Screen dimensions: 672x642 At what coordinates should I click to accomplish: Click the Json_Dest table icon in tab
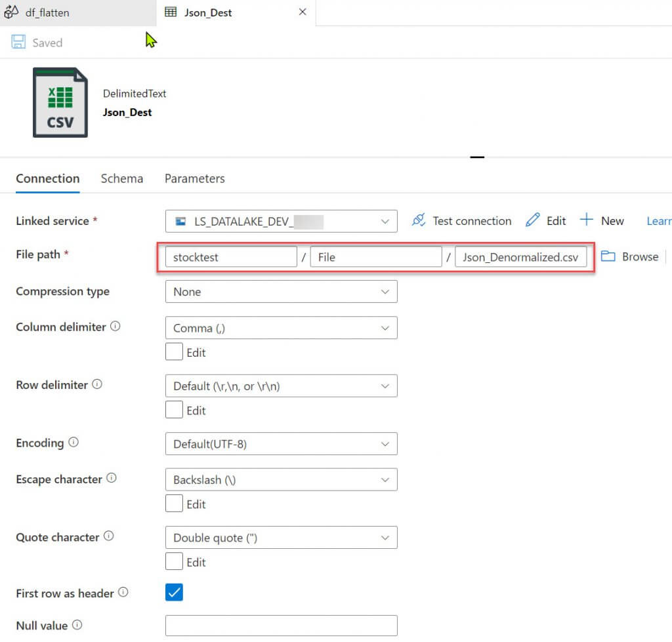tap(171, 12)
